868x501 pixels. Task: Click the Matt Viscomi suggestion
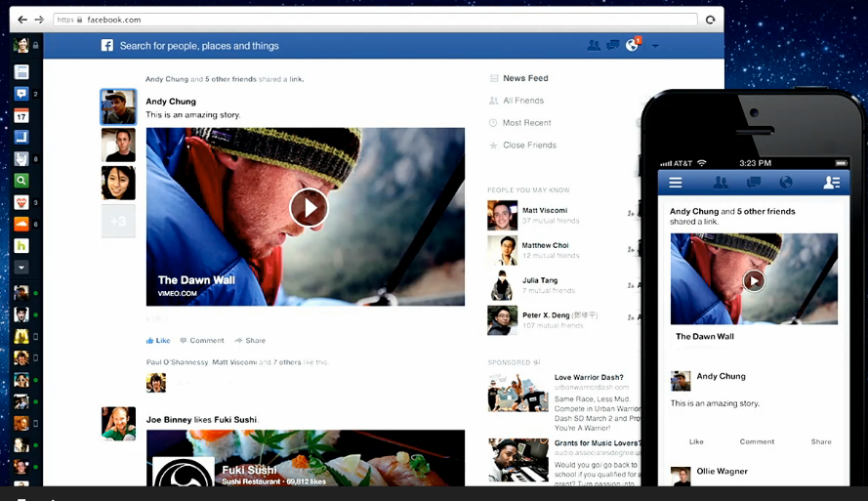pos(545,210)
